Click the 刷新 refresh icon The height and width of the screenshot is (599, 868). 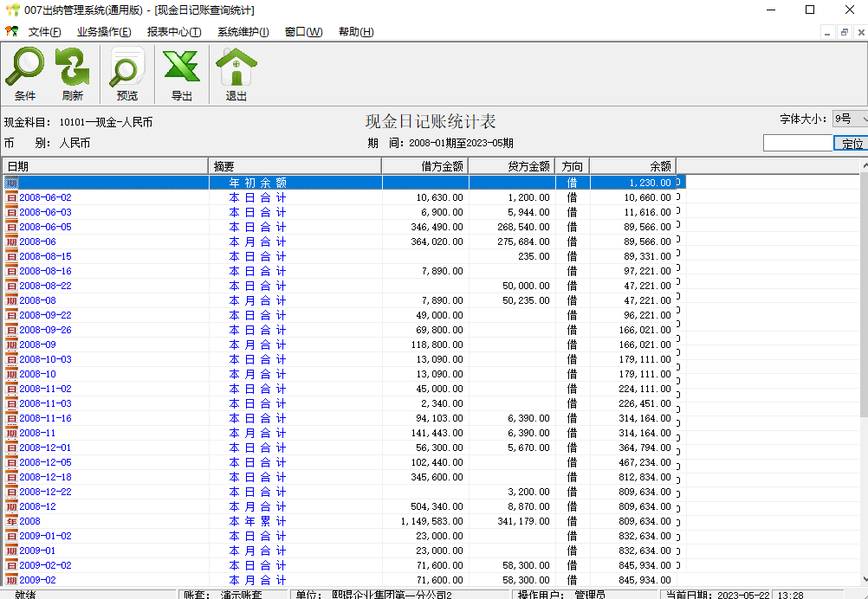[x=72, y=74]
